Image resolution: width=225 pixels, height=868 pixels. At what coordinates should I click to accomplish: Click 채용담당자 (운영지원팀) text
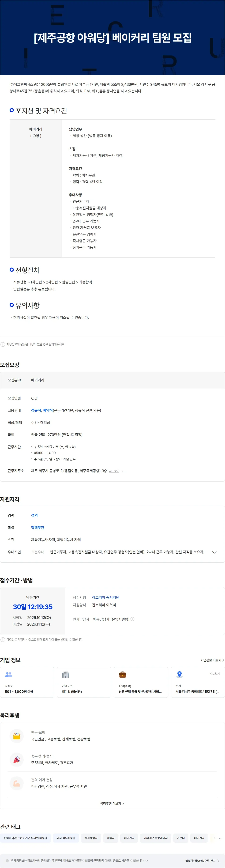[x=111, y=619]
